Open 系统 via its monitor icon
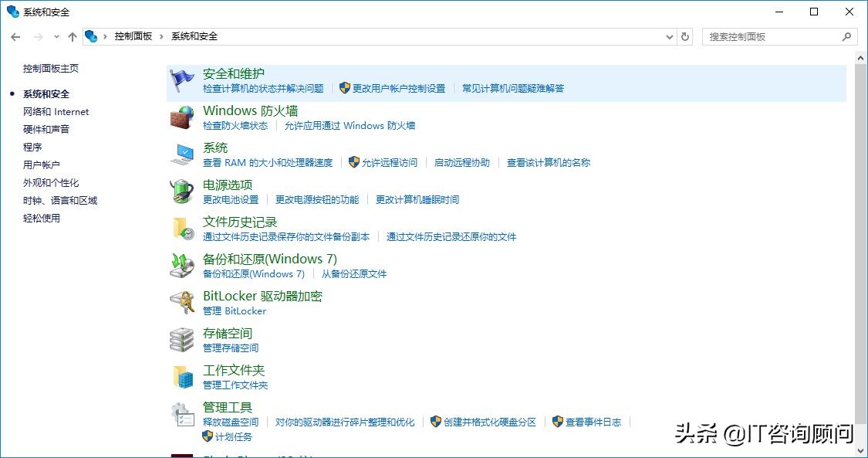 point(182,153)
